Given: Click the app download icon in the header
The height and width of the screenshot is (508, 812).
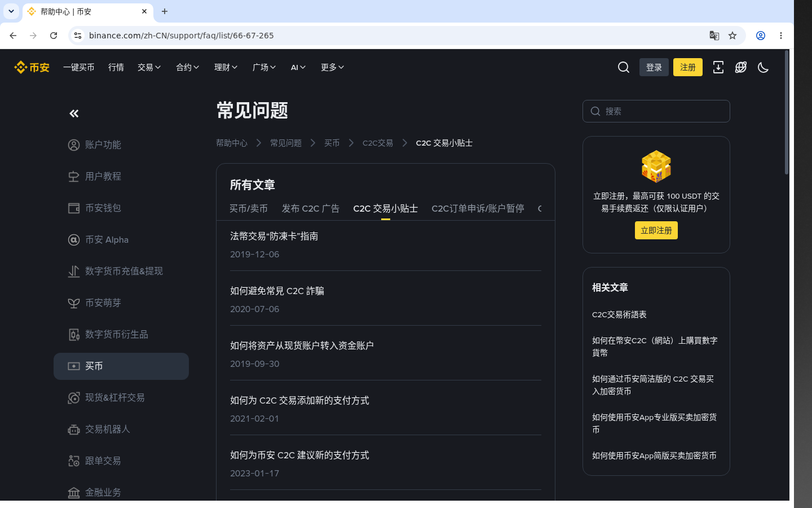Looking at the screenshot, I should (x=718, y=67).
